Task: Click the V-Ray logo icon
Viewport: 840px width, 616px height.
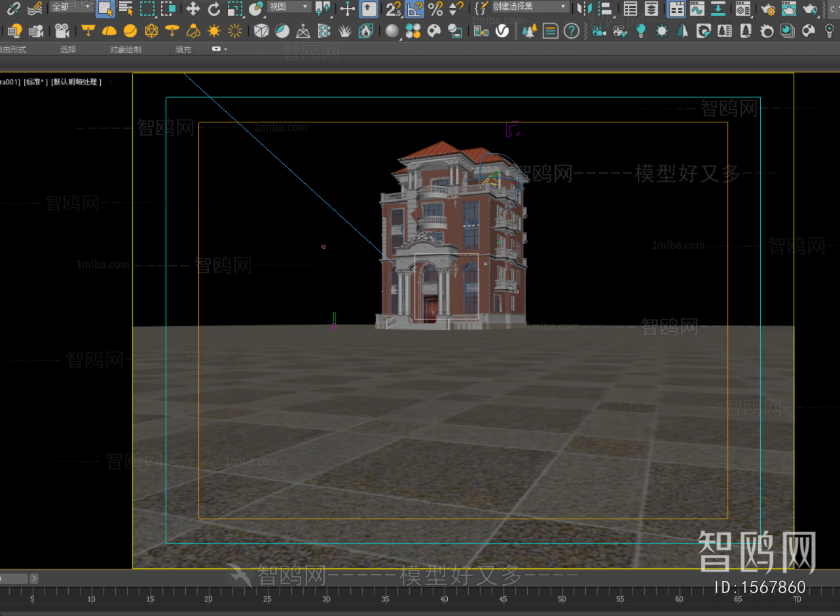Action: click(x=502, y=31)
